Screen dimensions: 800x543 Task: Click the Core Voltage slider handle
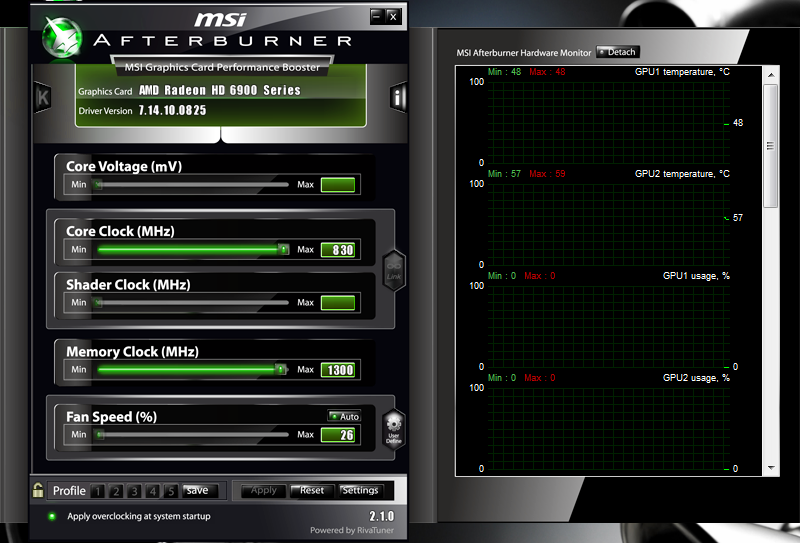click(98, 184)
